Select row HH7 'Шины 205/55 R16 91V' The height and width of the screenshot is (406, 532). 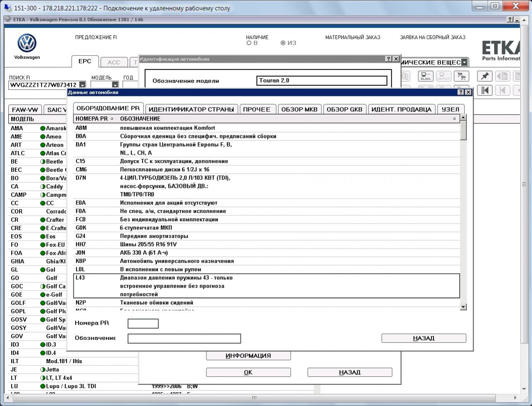(267, 244)
